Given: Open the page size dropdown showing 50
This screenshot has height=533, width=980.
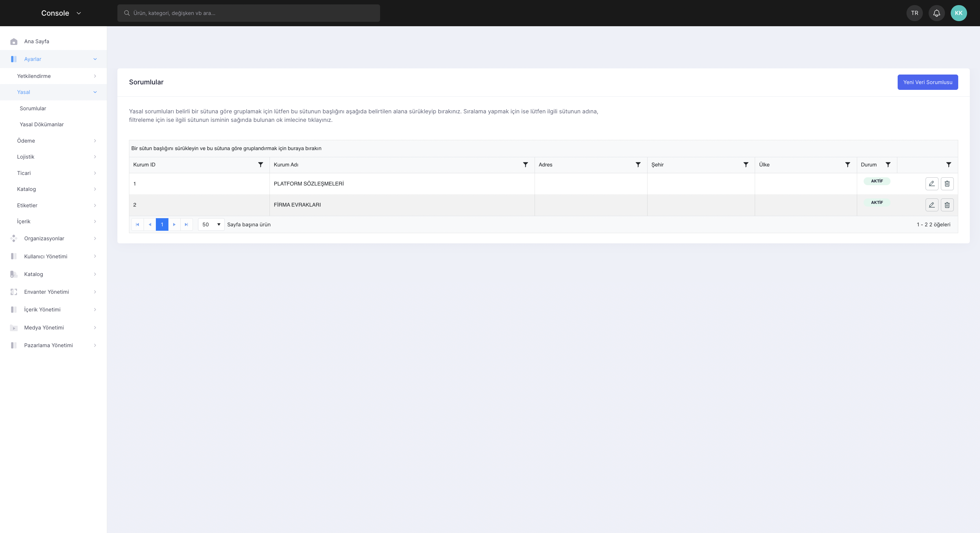Looking at the screenshot, I should pyautogui.click(x=211, y=224).
